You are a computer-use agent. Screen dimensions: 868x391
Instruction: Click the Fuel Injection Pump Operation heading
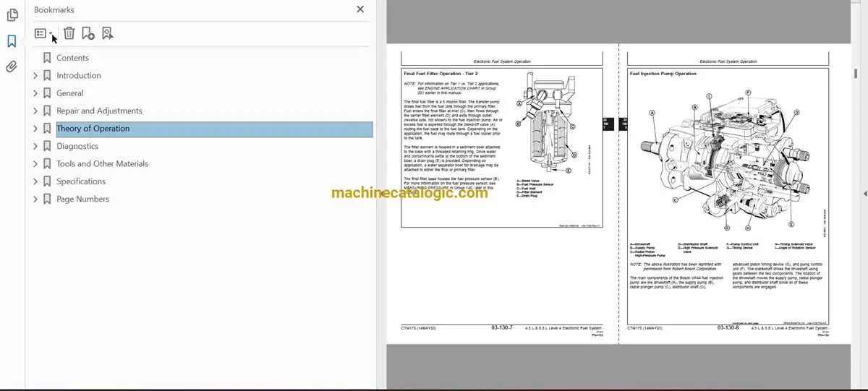click(663, 74)
